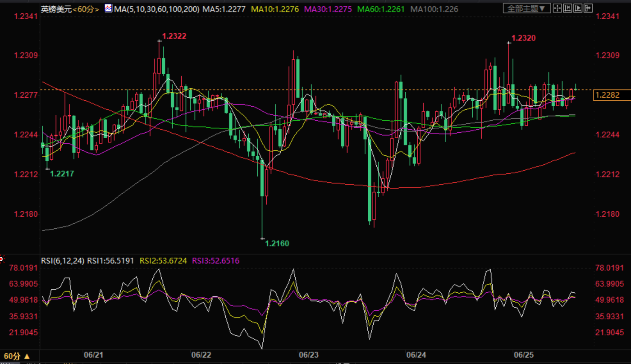Click the 英镑美元<60分> symbol title
This screenshot has width=631, height=364.
tap(70, 9)
